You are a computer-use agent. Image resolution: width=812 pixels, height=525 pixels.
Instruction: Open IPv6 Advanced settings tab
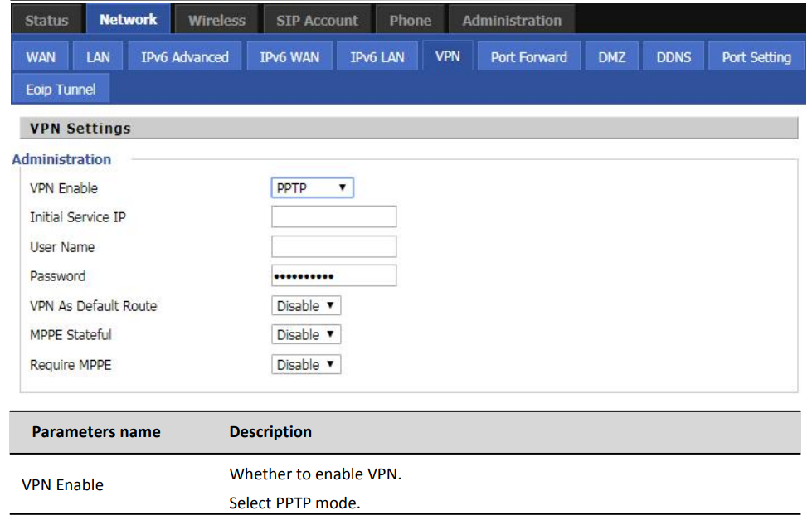coord(185,57)
